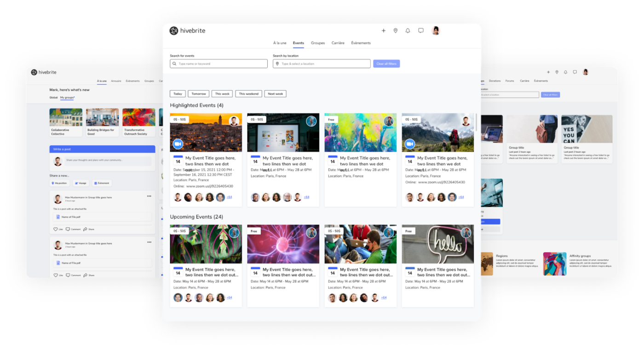Open the map pin icon in the center Events window header
644x350 pixels.
[x=395, y=31]
